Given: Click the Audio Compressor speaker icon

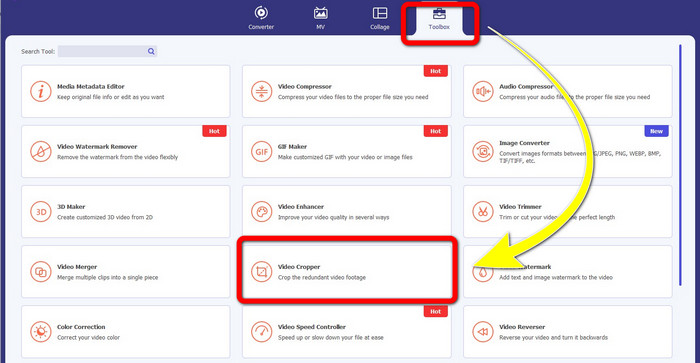Looking at the screenshot, I should pos(483,92).
